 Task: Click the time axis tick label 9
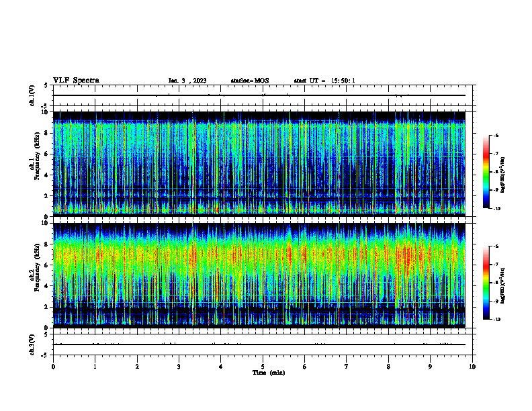coord(430,367)
